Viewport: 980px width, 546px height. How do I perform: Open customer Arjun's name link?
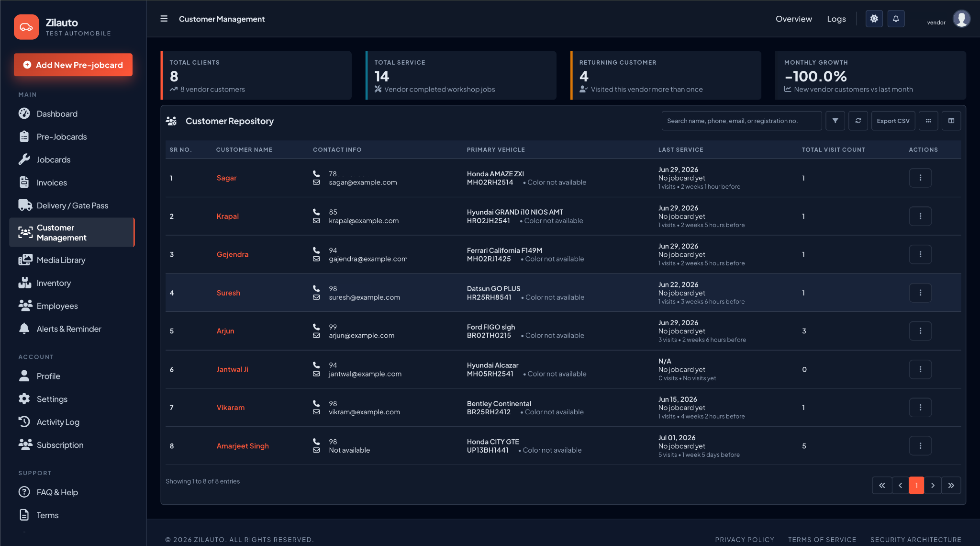click(x=225, y=331)
